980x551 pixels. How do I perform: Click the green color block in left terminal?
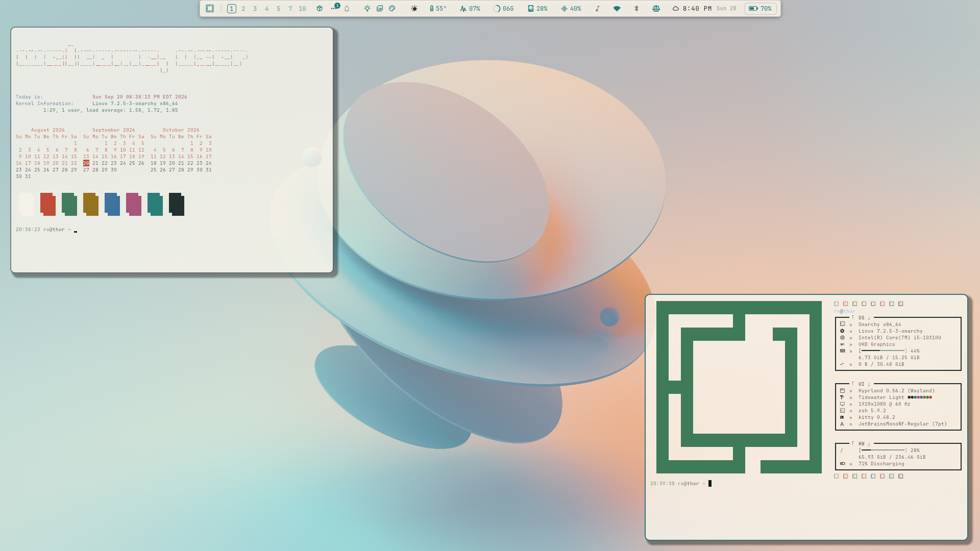[69, 204]
